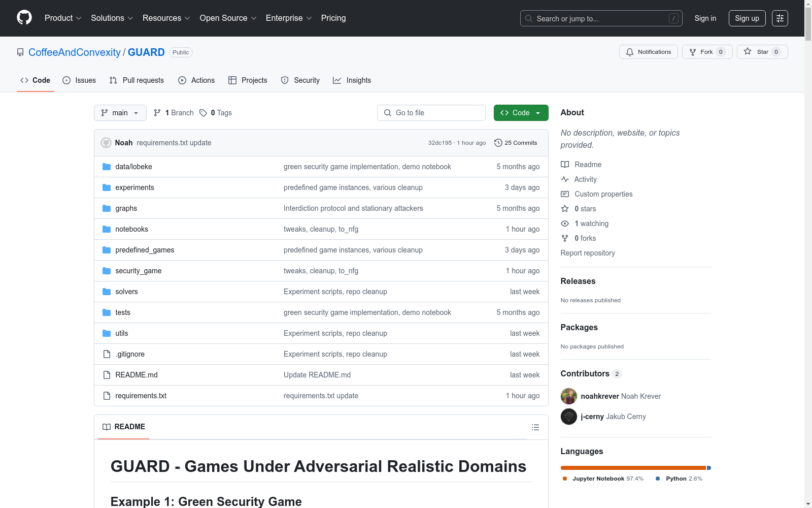Viewport: 812px width, 508px height.
Task: Click the security_game folder icon
Action: point(107,271)
